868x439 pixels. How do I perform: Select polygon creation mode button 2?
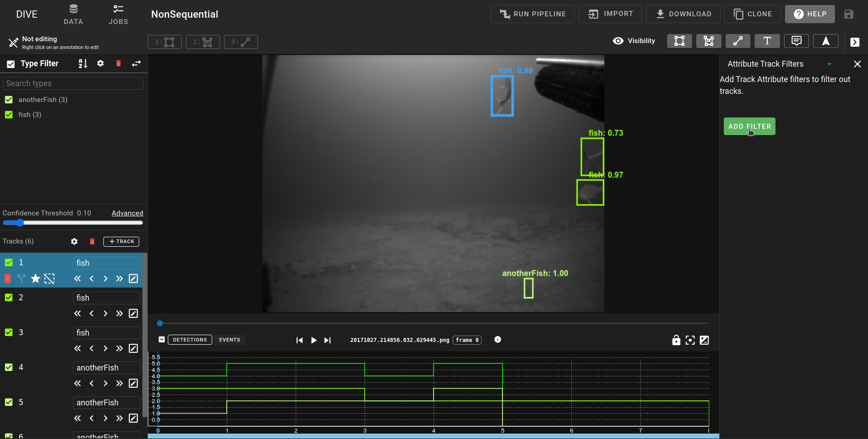[203, 42]
